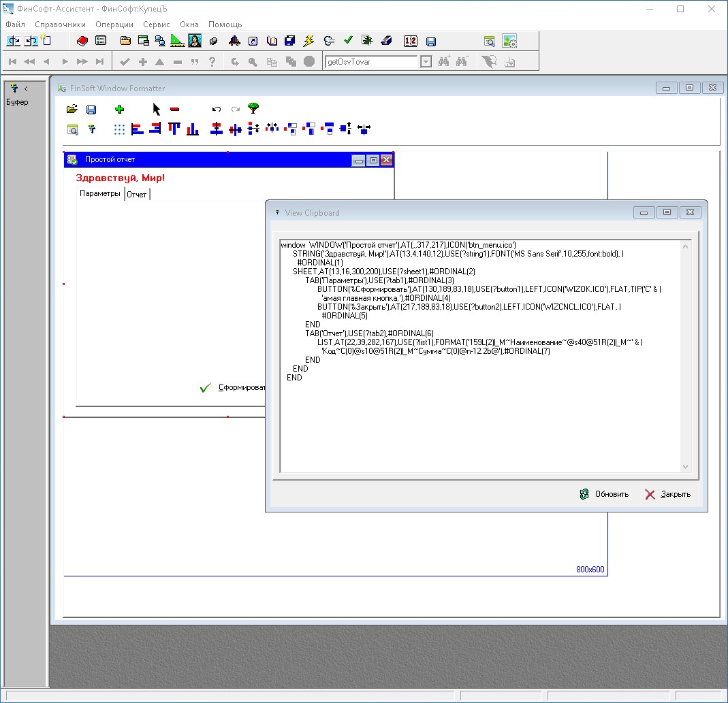This screenshot has height=703, width=728.
Task: Click the red minus delete-control icon
Action: pos(174,109)
